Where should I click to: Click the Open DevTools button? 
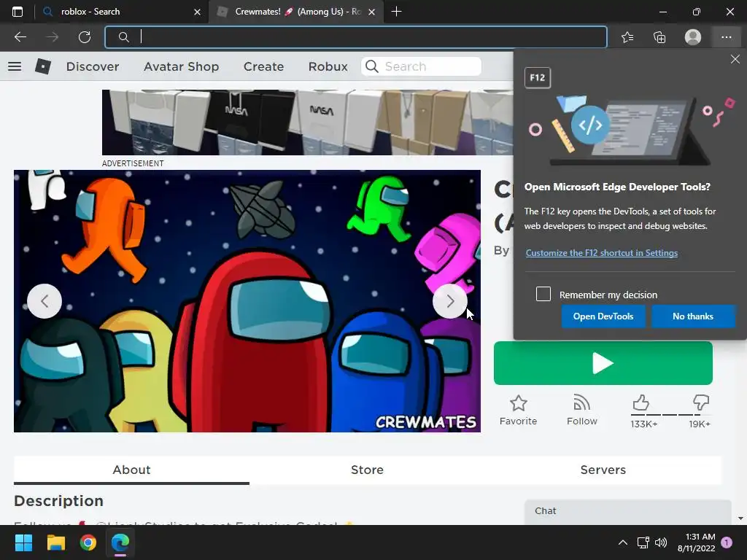603,316
